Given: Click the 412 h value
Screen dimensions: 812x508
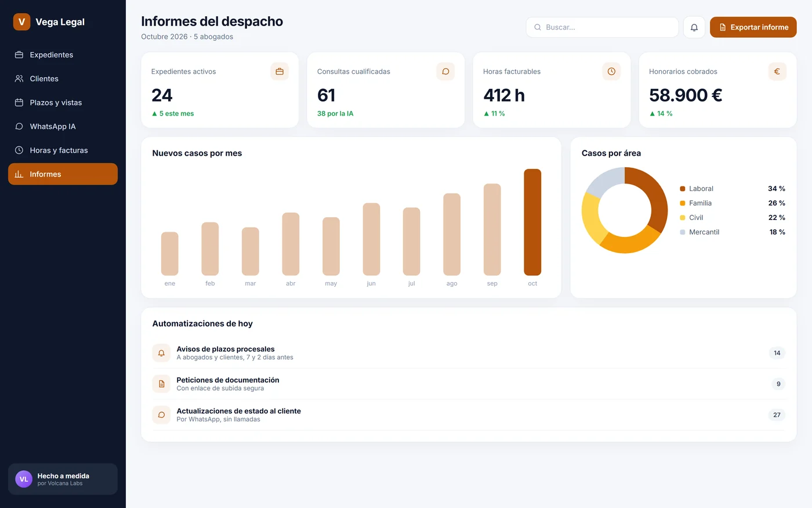Looking at the screenshot, I should [504, 95].
